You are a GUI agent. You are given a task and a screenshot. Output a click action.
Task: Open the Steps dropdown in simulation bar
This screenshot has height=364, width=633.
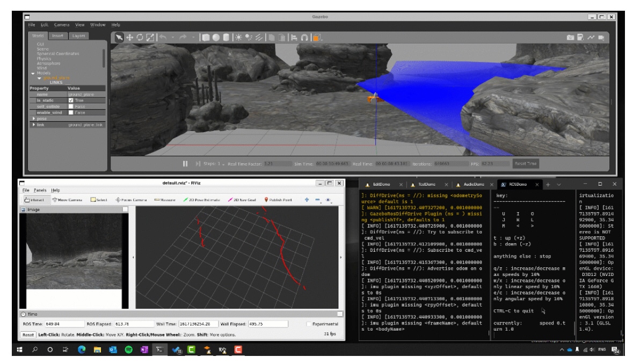223,164
